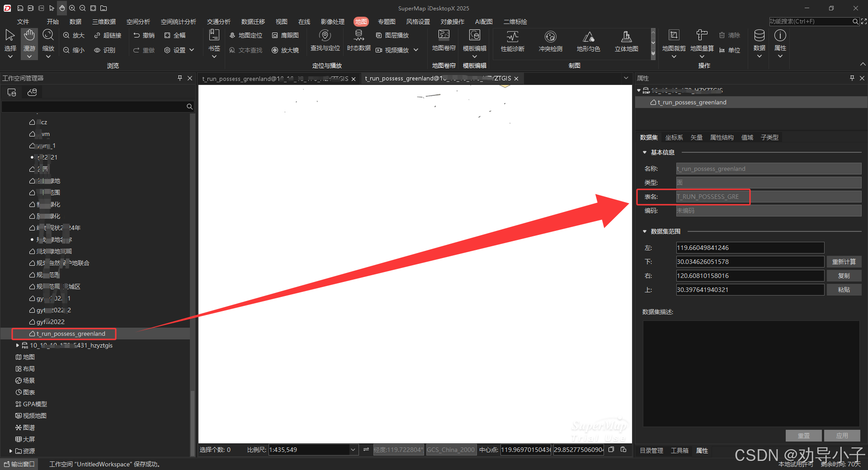Click the 数据 database icon in ribbon
Image resolution: width=868 pixels, height=470 pixels.
coord(759,35)
